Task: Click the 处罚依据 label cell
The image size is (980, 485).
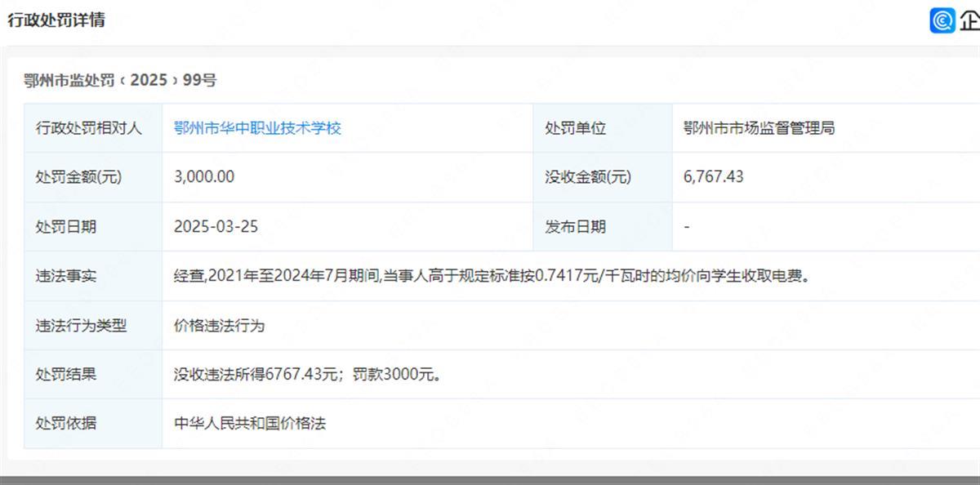Action: tap(65, 424)
